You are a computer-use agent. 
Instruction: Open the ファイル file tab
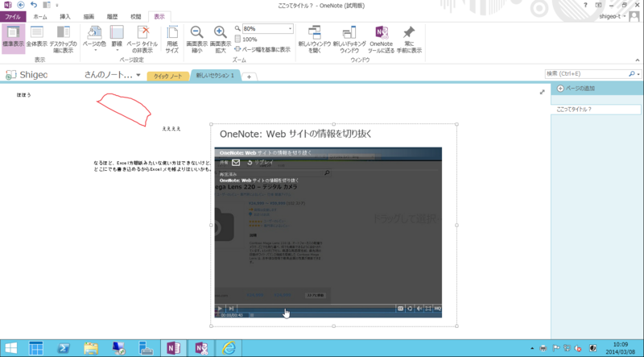click(x=13, y=17)
